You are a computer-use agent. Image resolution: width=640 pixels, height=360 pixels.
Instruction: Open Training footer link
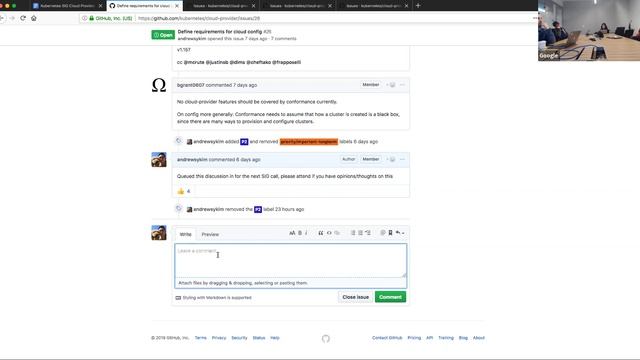(446, 338)
